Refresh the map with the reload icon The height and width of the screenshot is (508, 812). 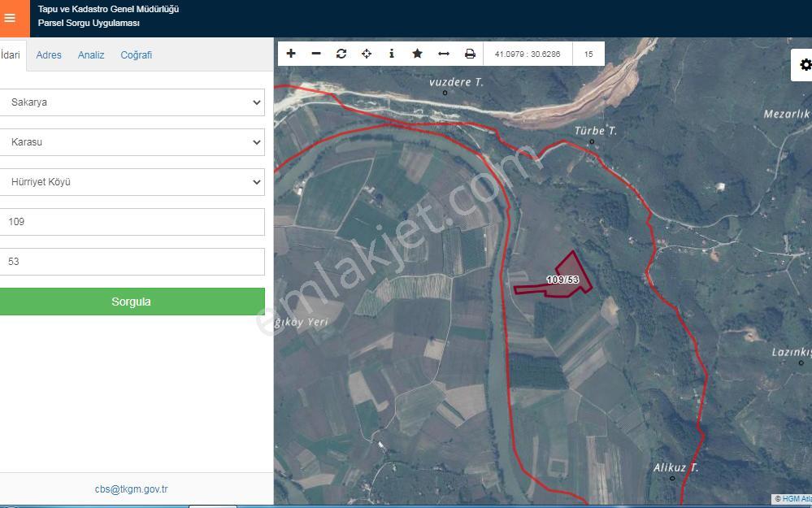(x=341, y=54)
